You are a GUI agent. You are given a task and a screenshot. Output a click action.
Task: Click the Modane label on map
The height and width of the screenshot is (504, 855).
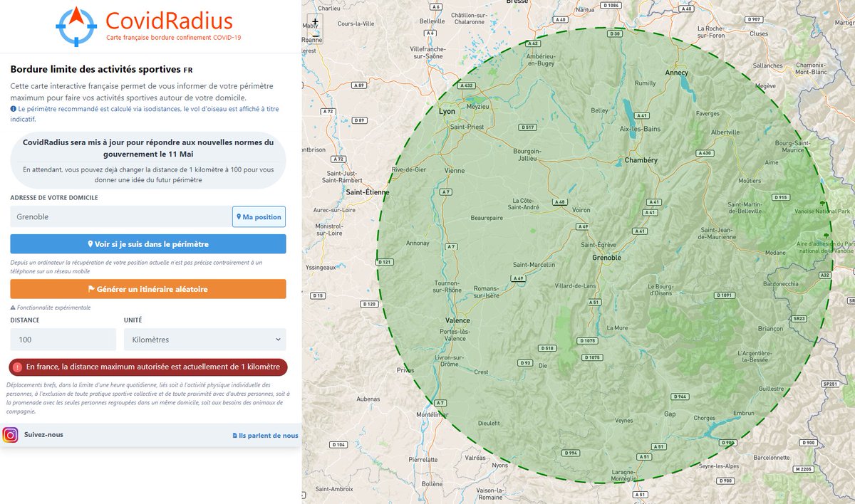click(x=775, y=253)
